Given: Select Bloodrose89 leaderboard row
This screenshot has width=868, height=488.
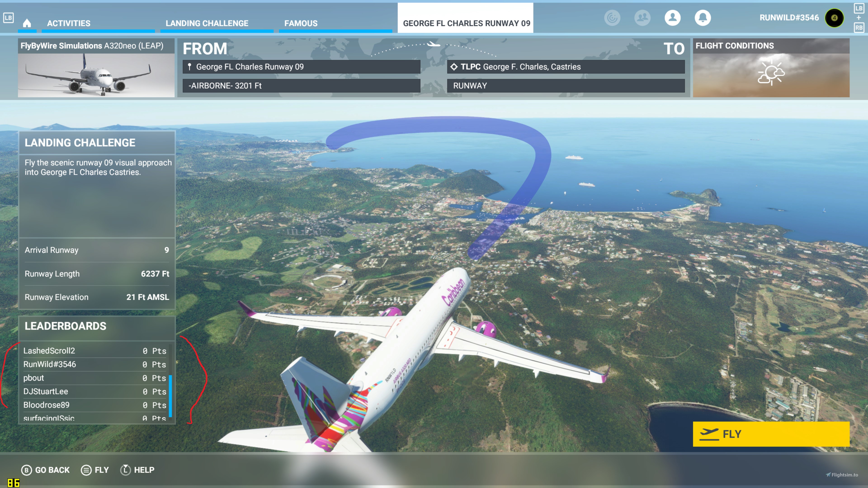Looking at the screenshot, I should pos(95,405).
